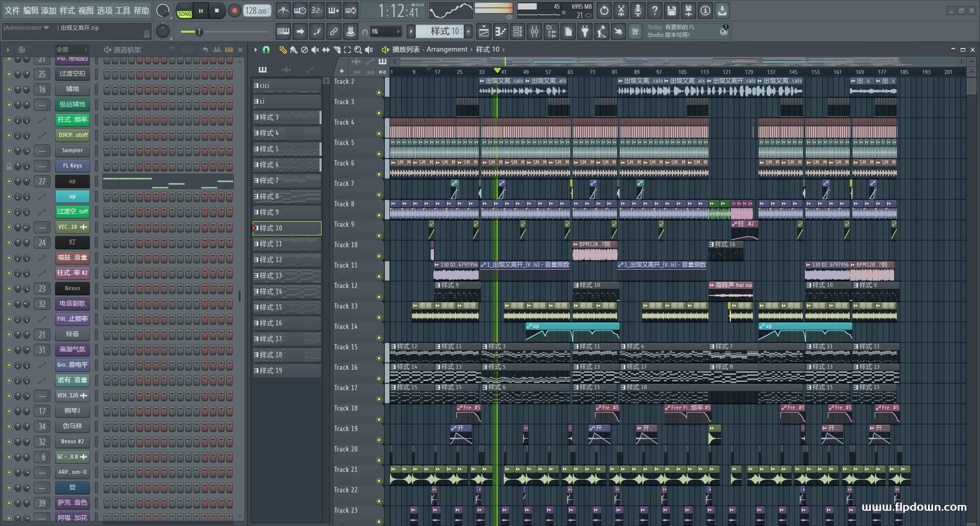Click the microphone recording icon

click(x=638, y=11)
